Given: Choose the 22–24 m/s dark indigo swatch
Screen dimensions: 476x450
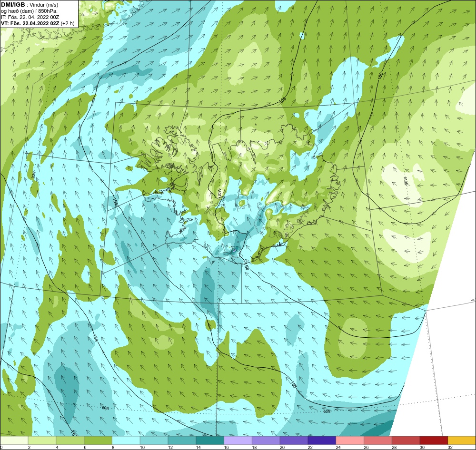Looking at the screenshot, I should pos(322,440).
